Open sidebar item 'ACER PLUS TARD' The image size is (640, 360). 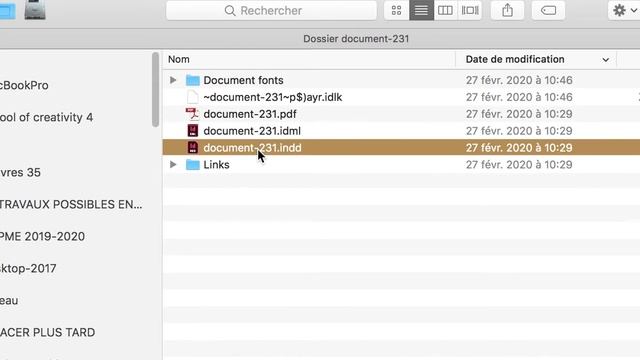click(x=47, y=332)
